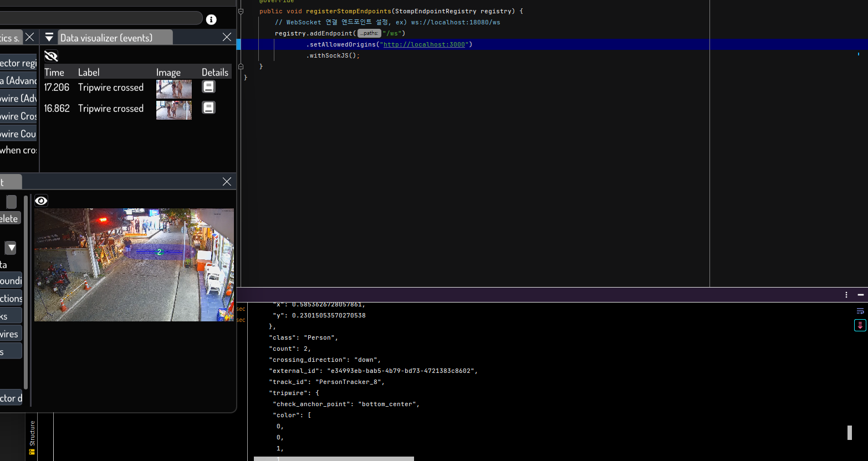The image size is (868, 461).
Task: Click the 'ctions' side button
Action: coord(11,299)
